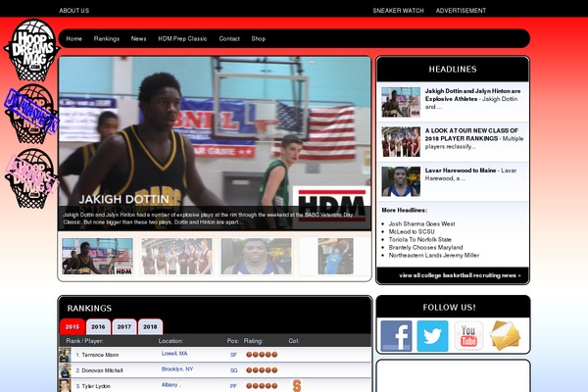Click Donovan Mitchell's five-ball rating

tap(262, 370)
